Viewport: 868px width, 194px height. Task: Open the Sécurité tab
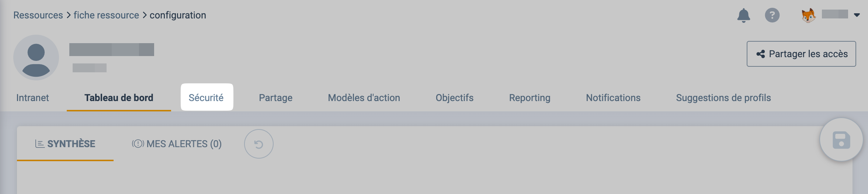206,98
